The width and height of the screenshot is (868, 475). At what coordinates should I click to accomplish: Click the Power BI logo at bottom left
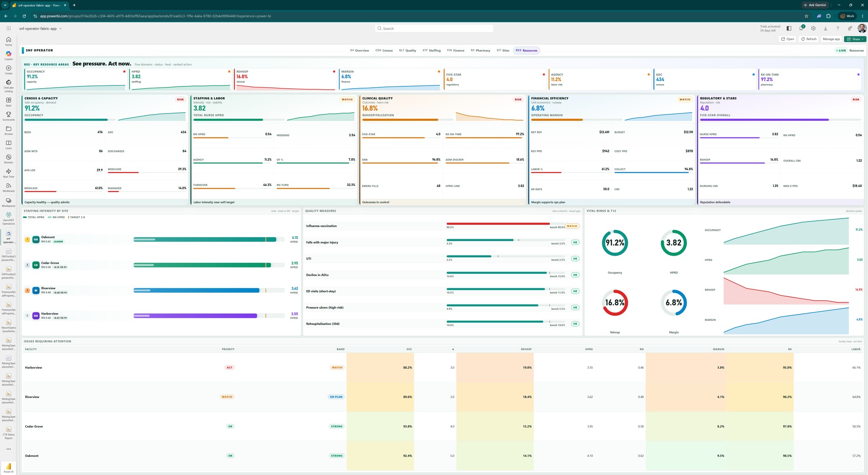click(9, 467)
